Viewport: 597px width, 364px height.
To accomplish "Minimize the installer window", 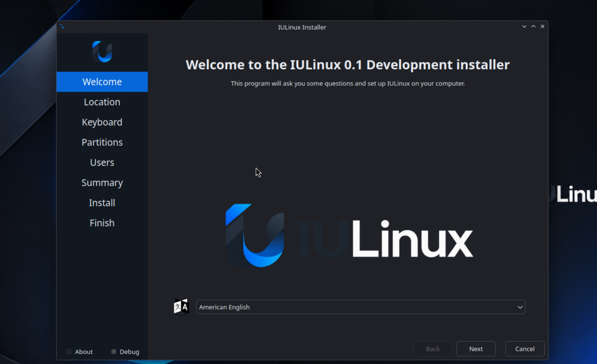I will [524, 26].
